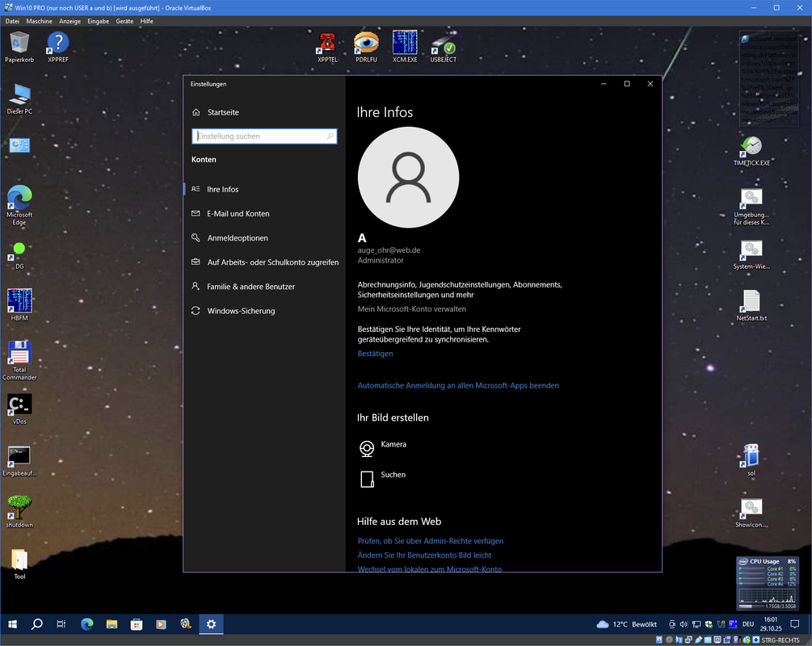Open VirtualBox Anzeige menu
The image size is (812, 646).
click(69, 21)
